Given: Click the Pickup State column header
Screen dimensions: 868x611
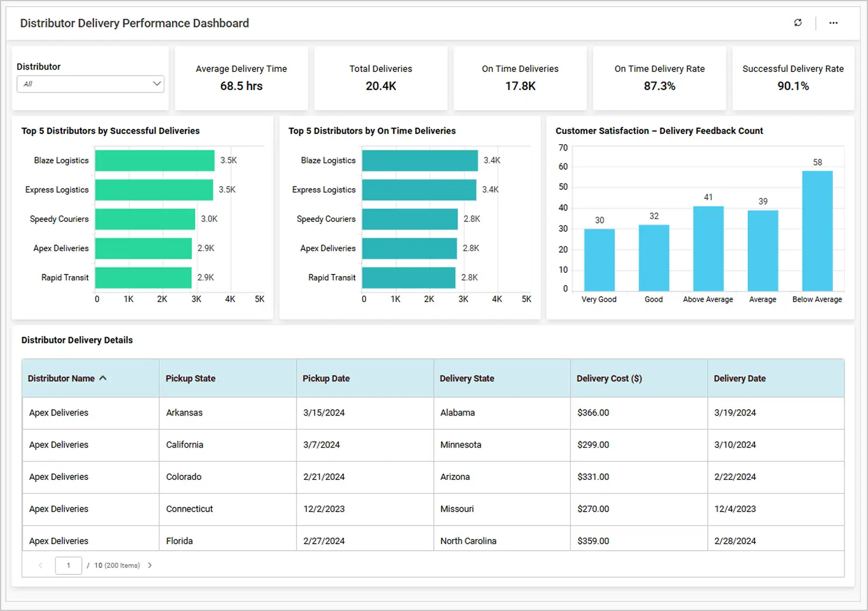Looking at the screenshot, I should pyautogui.click(x=228, y=378).
